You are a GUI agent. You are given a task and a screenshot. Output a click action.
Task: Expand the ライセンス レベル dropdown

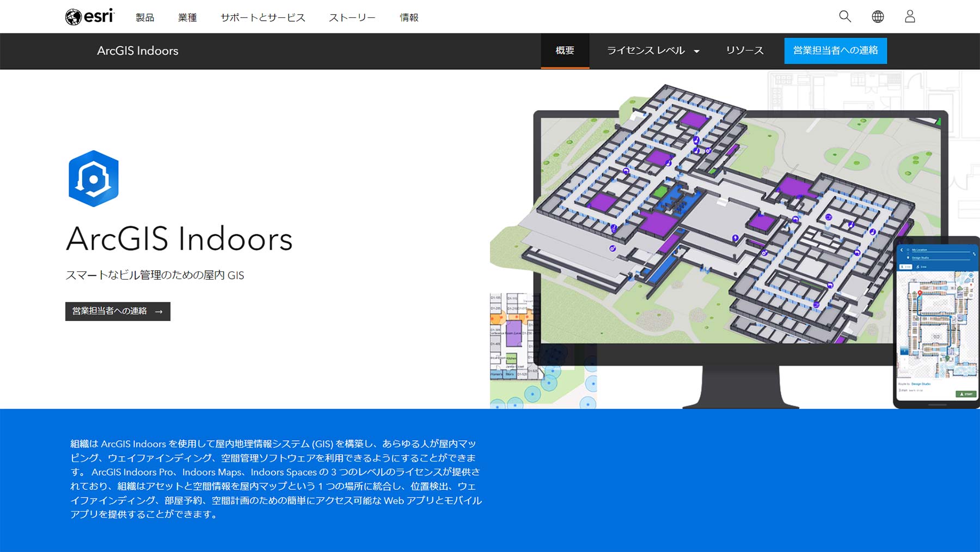point(653,51)
